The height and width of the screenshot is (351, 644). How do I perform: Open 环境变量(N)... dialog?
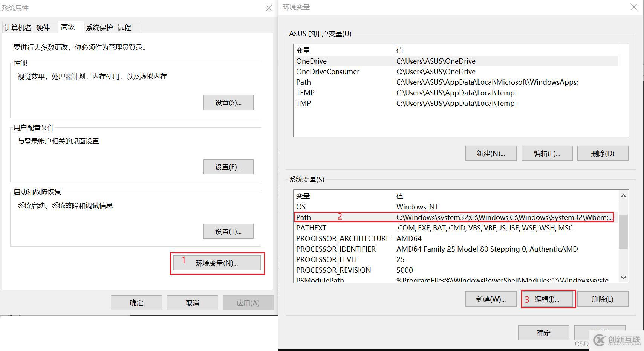[217, 263]
